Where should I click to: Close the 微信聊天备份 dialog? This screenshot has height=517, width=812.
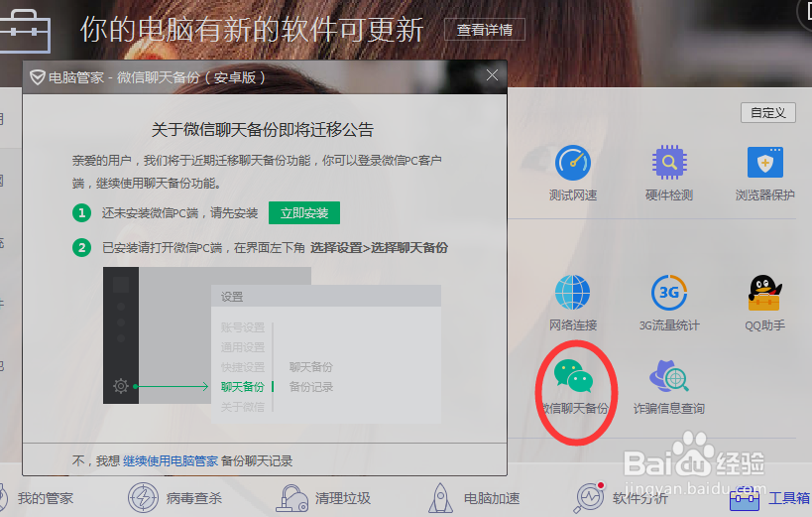tap(492, 75)
